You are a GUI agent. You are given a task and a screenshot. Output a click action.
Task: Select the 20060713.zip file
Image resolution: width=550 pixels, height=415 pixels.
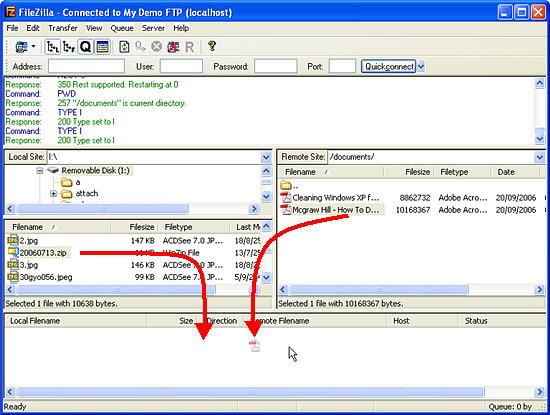point(43,253)
